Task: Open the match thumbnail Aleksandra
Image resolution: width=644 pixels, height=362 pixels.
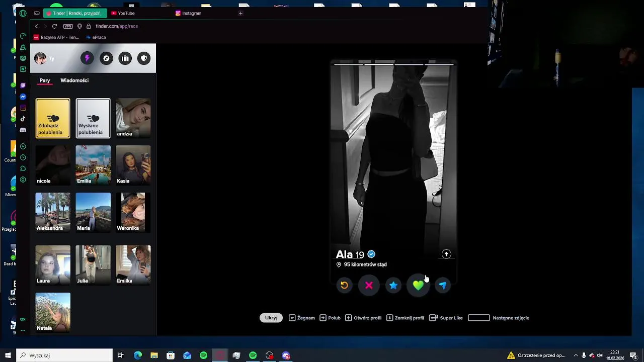Action: tap(53, 212)
